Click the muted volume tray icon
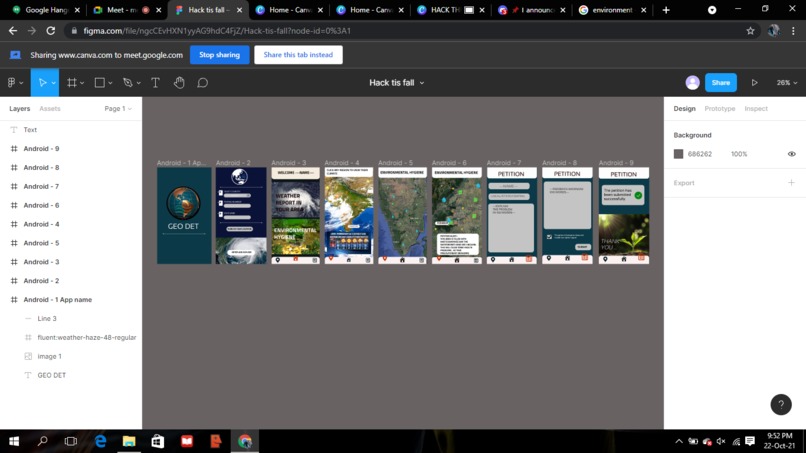Screen dimensions: 806x453 pos(721,441)
